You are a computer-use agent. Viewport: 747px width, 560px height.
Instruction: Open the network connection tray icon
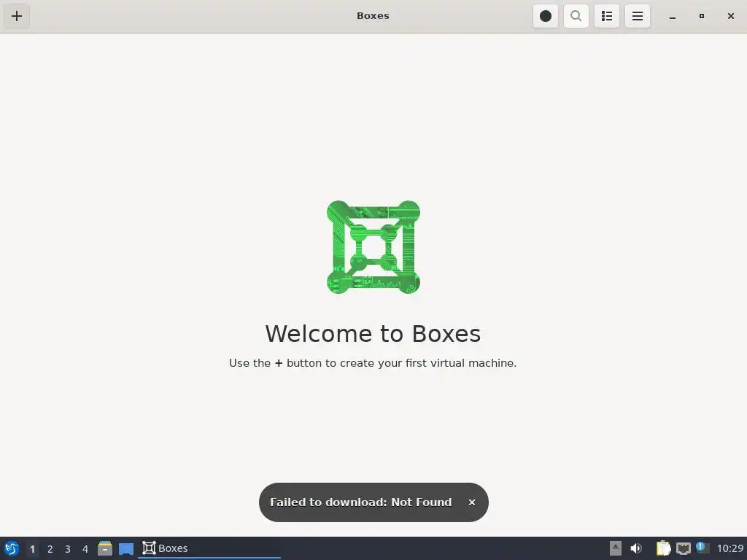684,548
